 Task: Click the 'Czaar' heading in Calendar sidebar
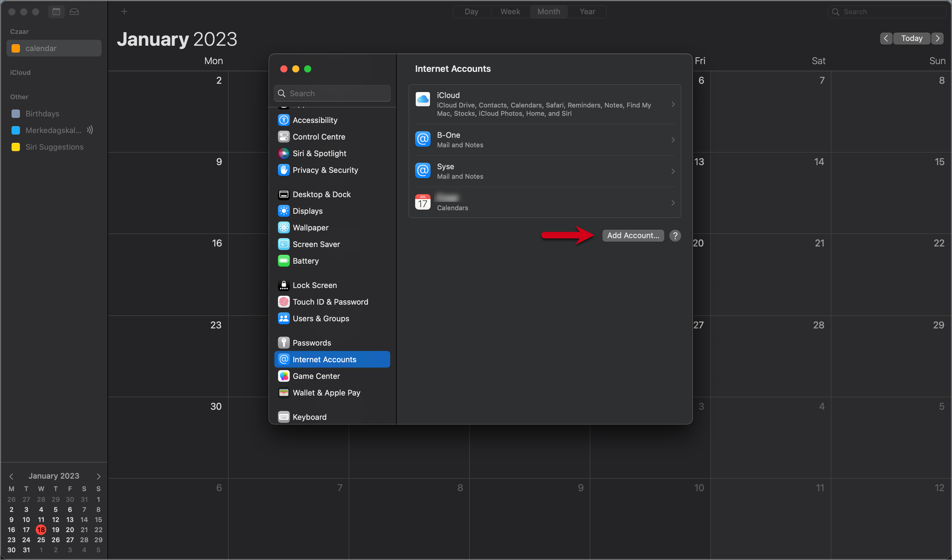(19, 32)
